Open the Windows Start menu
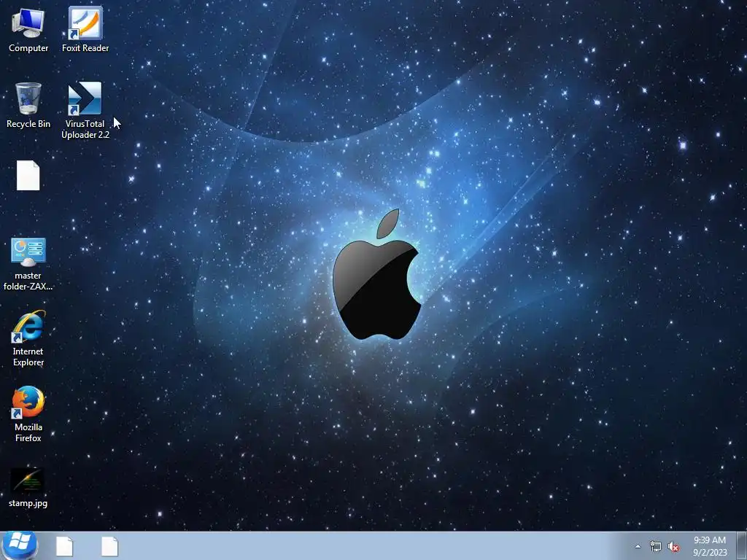Image resolution: width=747 pixels, height=560 pixels. tap(19, 545)
